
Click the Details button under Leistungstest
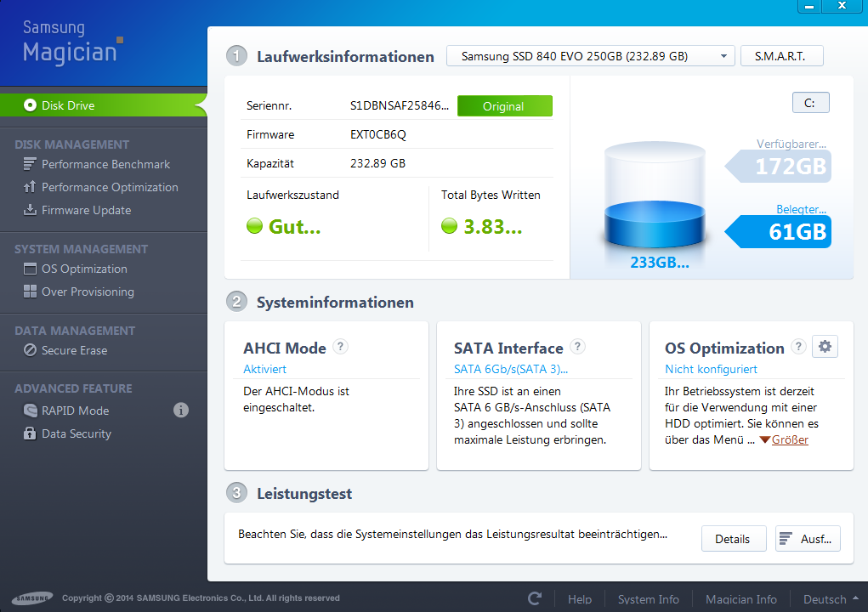click(734, 538)
